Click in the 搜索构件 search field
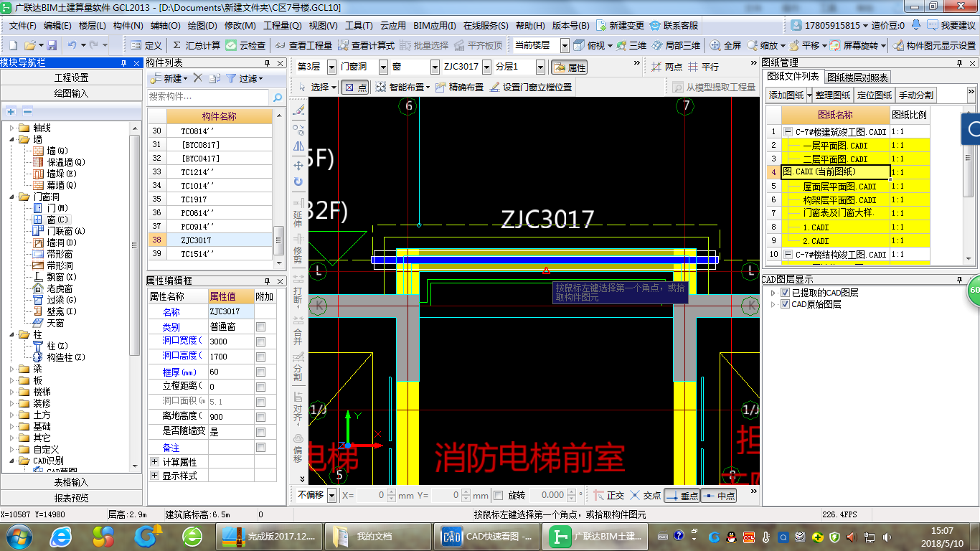This screenshot has height=551, width=980. 208,97
